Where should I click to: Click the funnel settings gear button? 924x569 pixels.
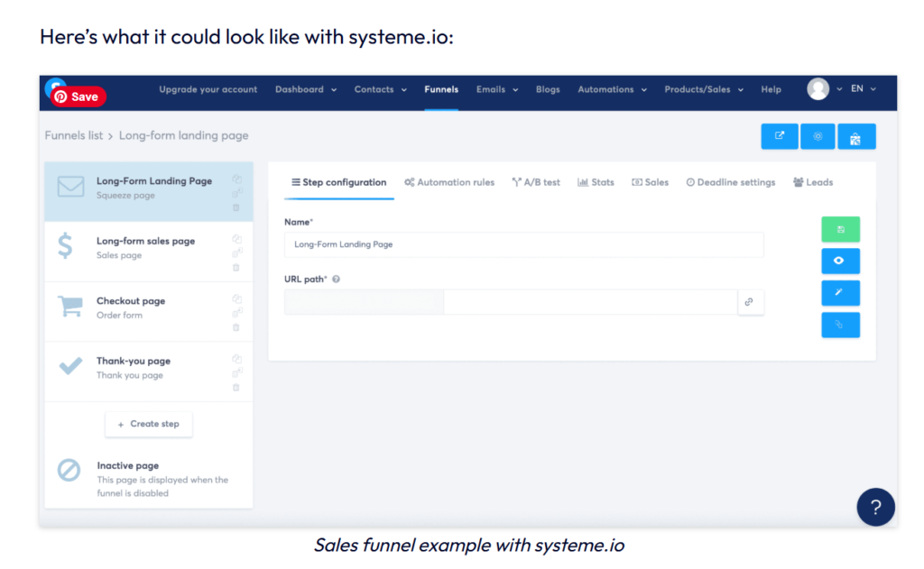(818, 136)
